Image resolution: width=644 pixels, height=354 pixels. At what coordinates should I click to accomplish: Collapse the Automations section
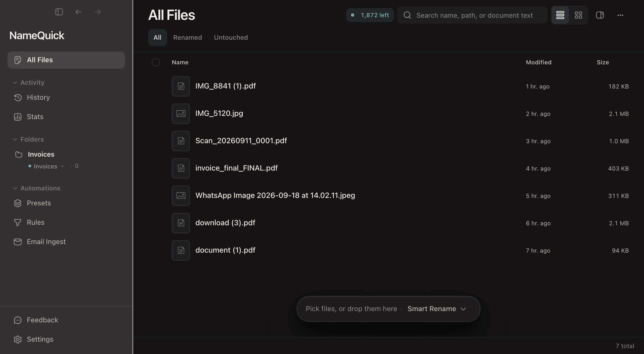(x=15, y=188)
